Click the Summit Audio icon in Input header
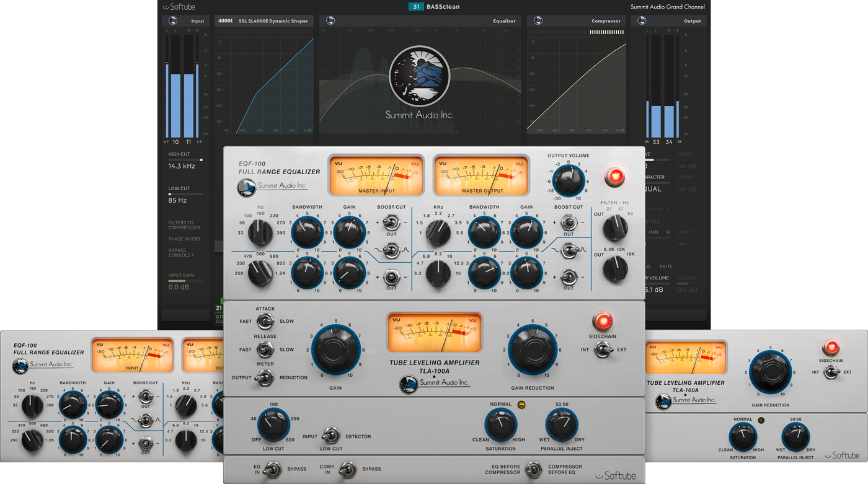 pos(173,20)
